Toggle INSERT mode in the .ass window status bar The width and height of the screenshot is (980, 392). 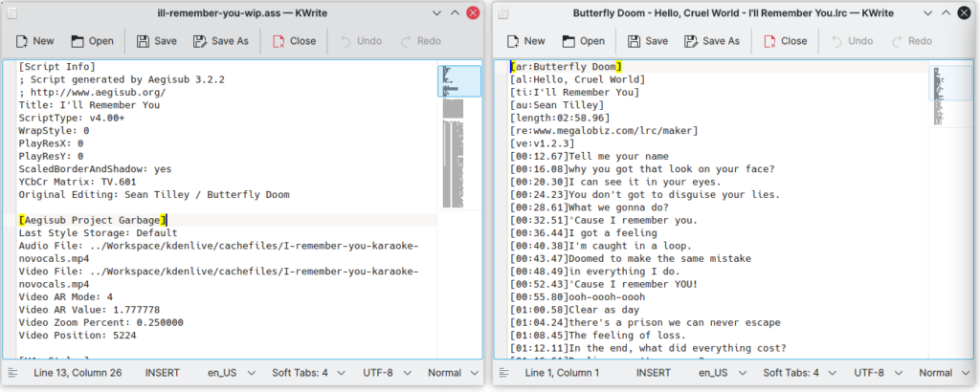click(x=163, y=373)
